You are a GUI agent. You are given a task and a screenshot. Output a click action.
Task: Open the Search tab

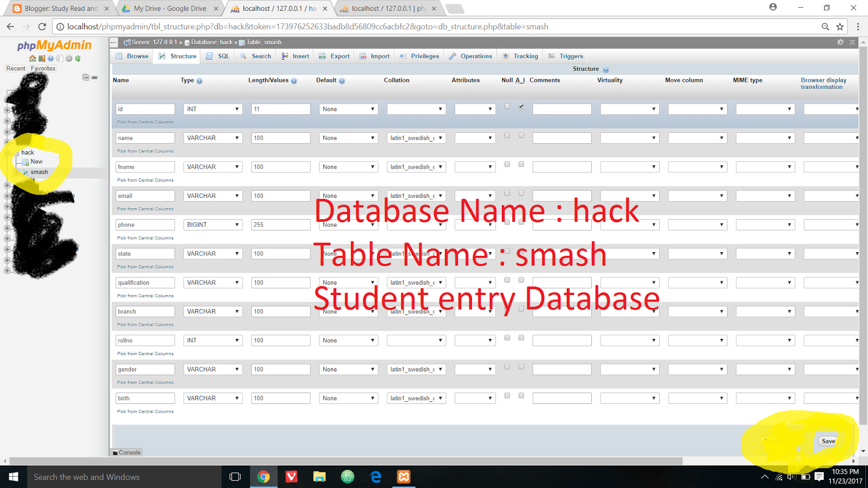[x=256, y=56]
